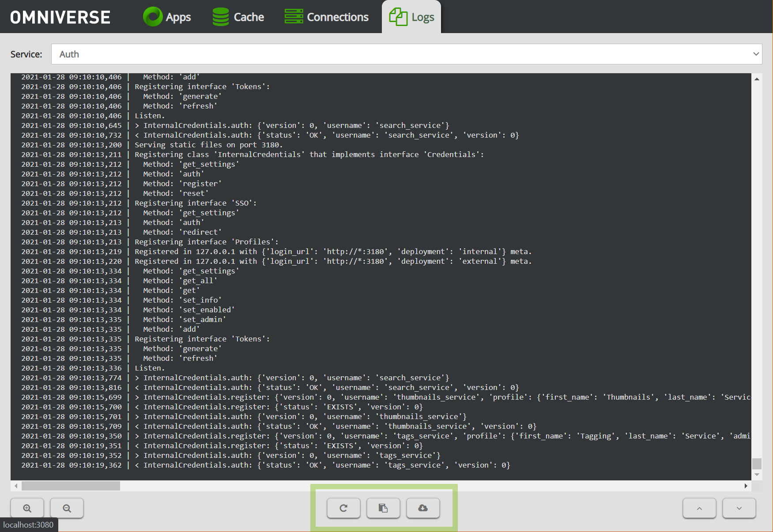Click the 'Method: 'get_all'' log line

click(x=119, y=281)
